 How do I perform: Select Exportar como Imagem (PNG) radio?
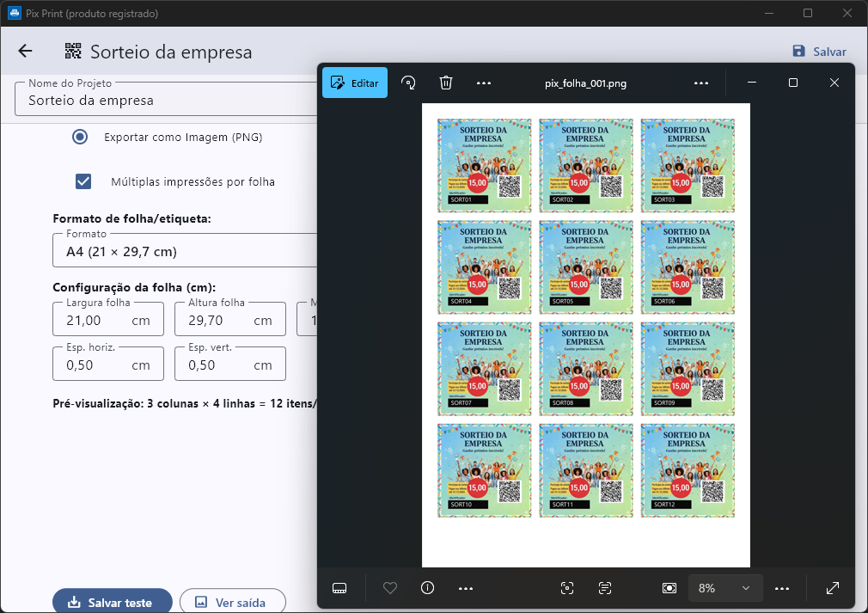point(80,137)
